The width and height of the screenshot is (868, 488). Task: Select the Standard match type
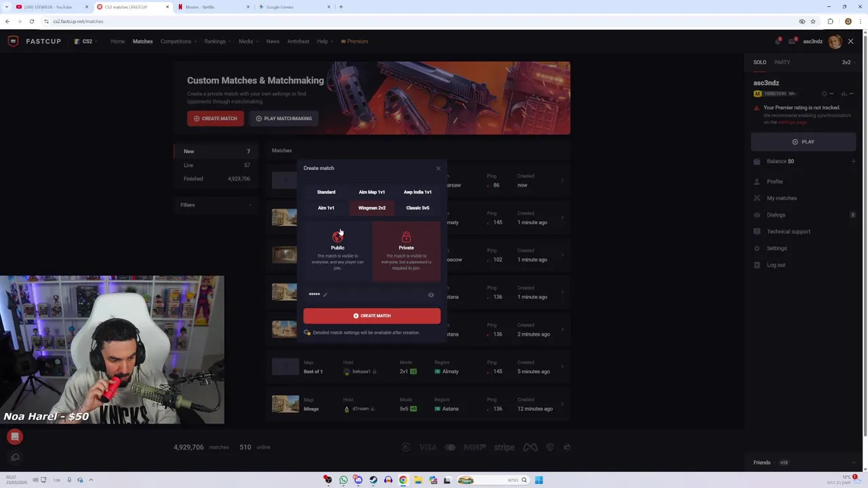coord(326,192)
